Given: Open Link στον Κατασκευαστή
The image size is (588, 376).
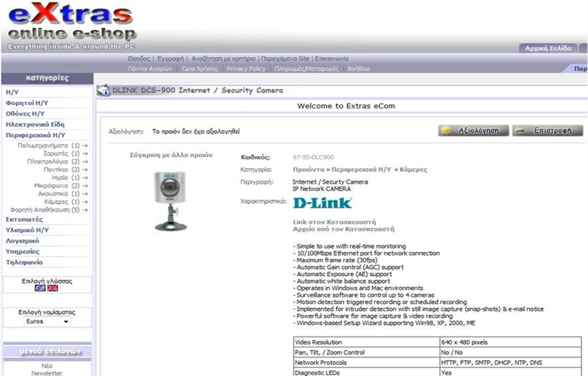Looking at the screenshot, I should [x=334, y=222].
